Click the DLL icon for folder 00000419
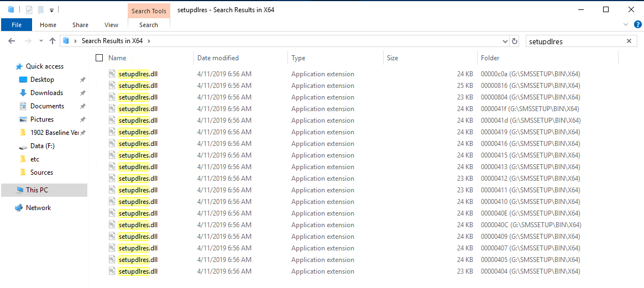644x288 pixels. (x=113, y=132)
